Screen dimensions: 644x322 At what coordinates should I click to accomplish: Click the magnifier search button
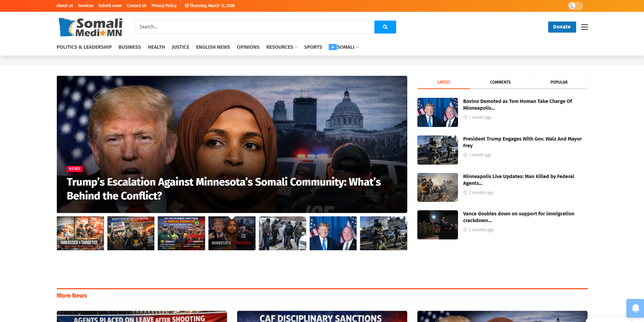point(385,27)
